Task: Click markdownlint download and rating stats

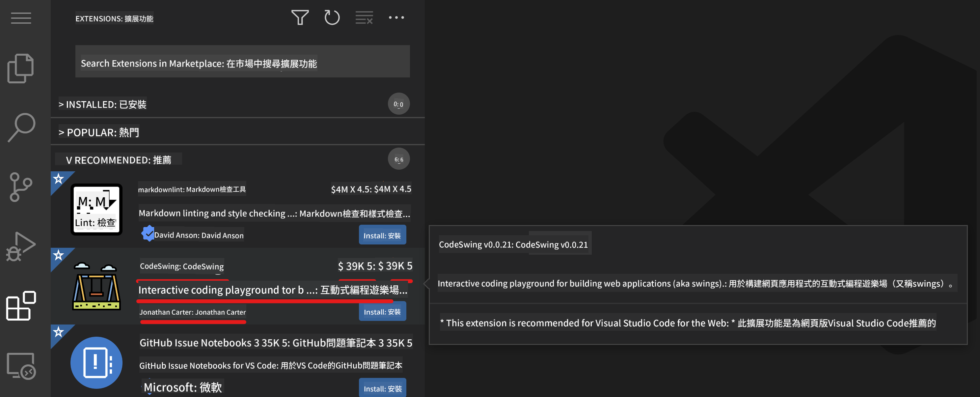Action: click(x=371, y=189)
